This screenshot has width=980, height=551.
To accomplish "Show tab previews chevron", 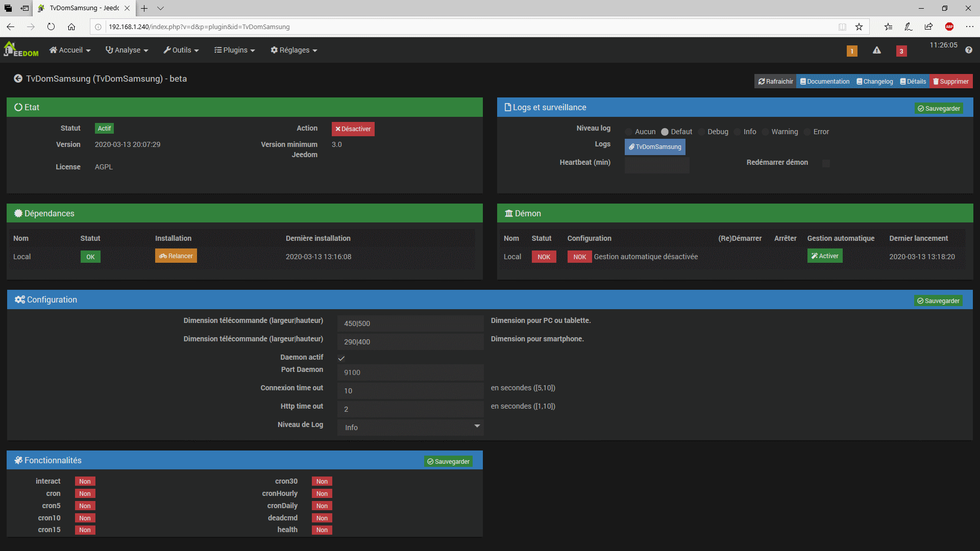I will click(160, 8).
